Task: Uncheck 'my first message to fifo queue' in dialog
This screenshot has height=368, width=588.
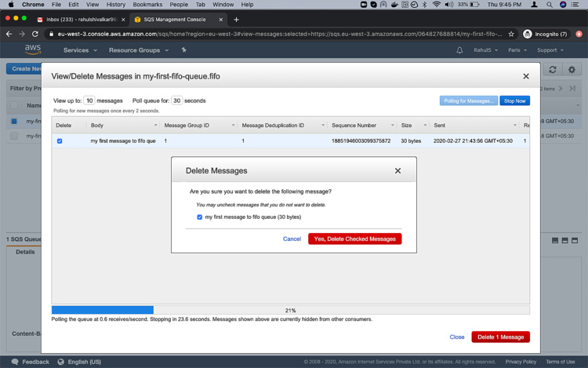Action: point(199,217)
